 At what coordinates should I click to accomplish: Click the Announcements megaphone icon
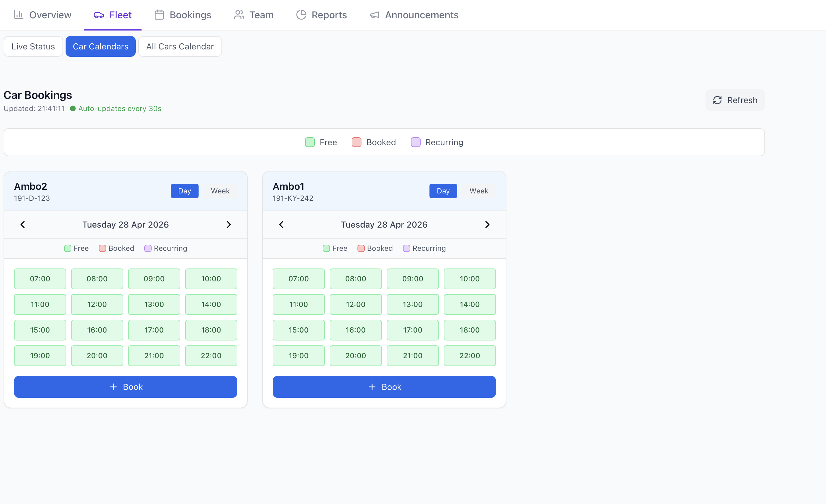pos(375,15)
